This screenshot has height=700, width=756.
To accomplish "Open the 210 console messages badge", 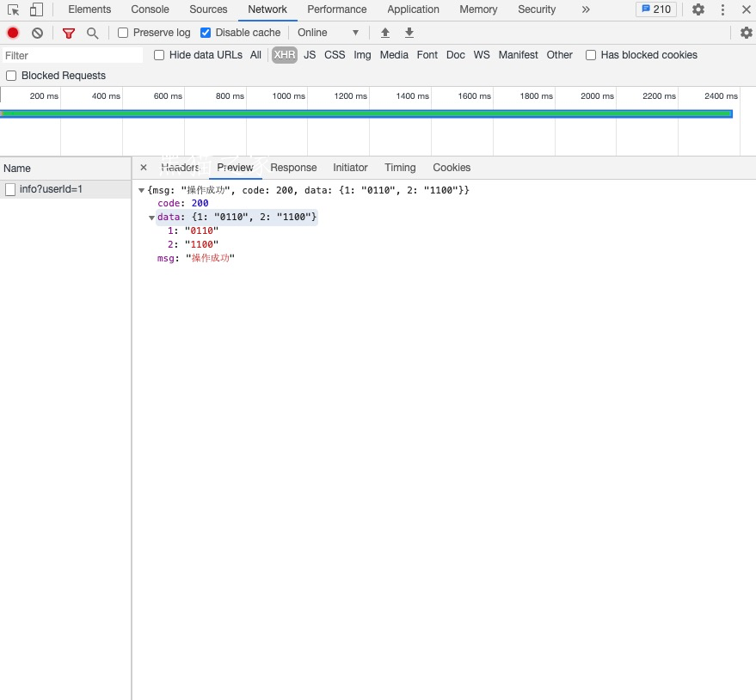I will (x=656, y=9).
